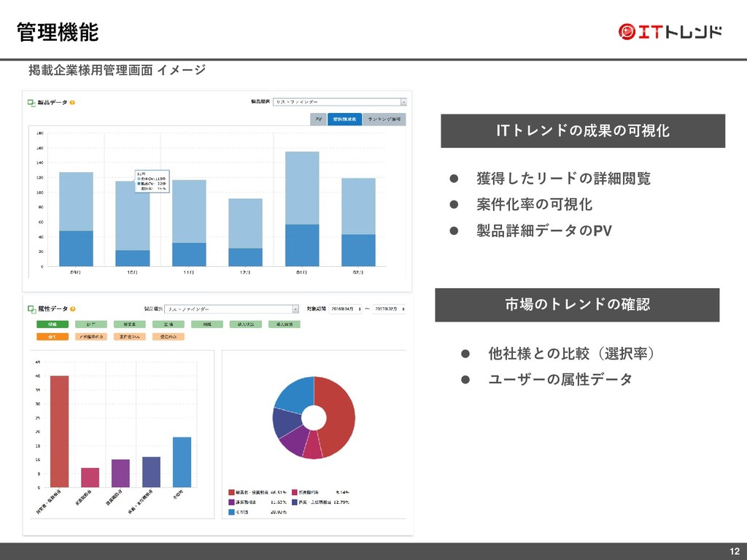Click the bullet 製品詳細データのPV
The width and height of the screenshot is (747, 560).
(x=544, y=230)
